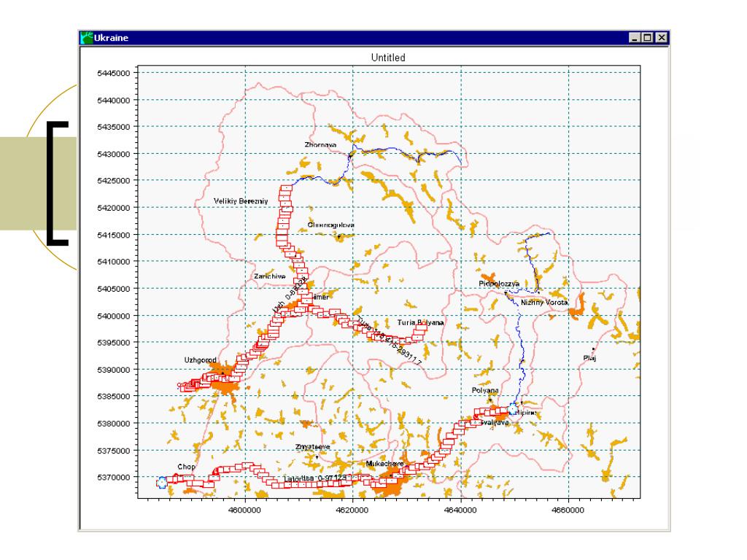Click the 'Ukraine' window title text

tap(111, 38)
